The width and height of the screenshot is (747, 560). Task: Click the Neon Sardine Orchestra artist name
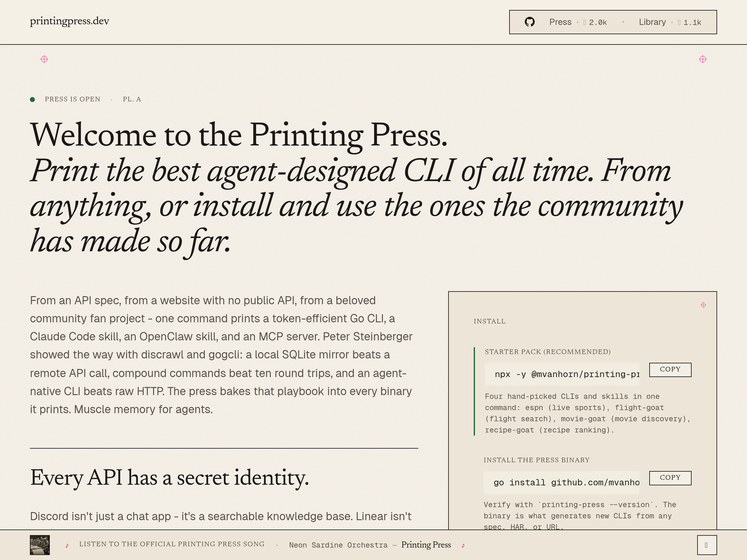338,545
